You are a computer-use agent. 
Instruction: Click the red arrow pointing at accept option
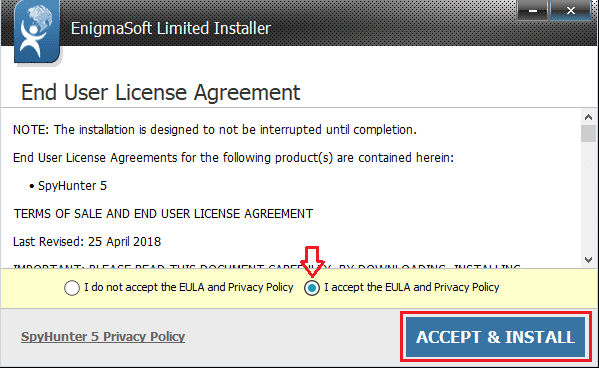pos(312,261)
